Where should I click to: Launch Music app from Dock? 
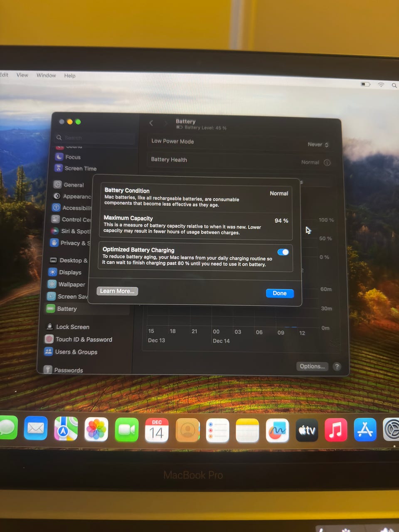335,430
